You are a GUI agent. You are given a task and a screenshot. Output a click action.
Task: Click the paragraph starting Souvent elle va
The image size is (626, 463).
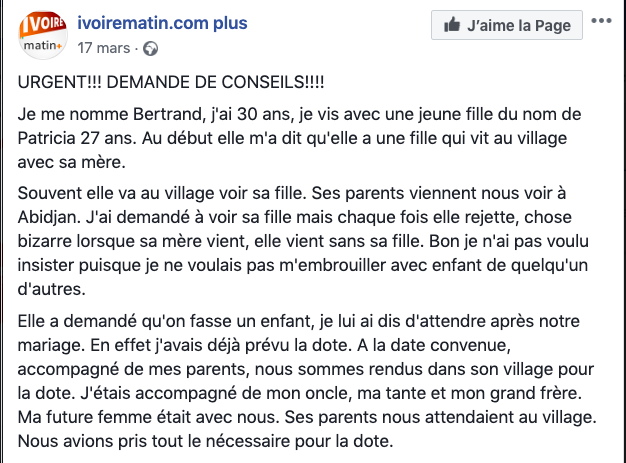tap(303, 241)
